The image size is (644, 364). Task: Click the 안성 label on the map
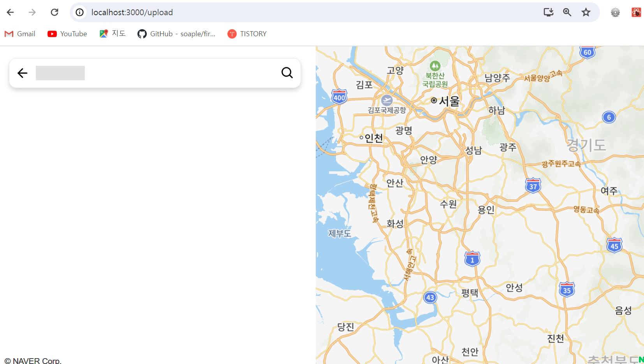pyautogui.click(x=514, y=288)
